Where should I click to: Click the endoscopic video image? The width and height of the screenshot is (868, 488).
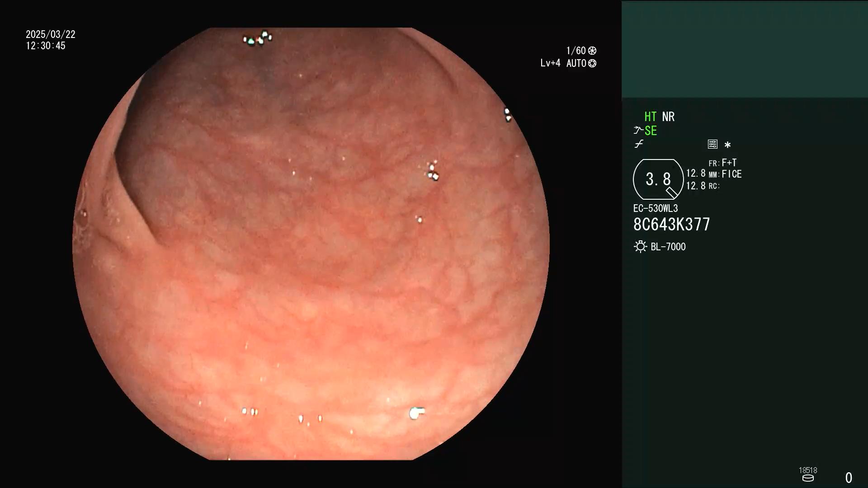tap(311, 244)
